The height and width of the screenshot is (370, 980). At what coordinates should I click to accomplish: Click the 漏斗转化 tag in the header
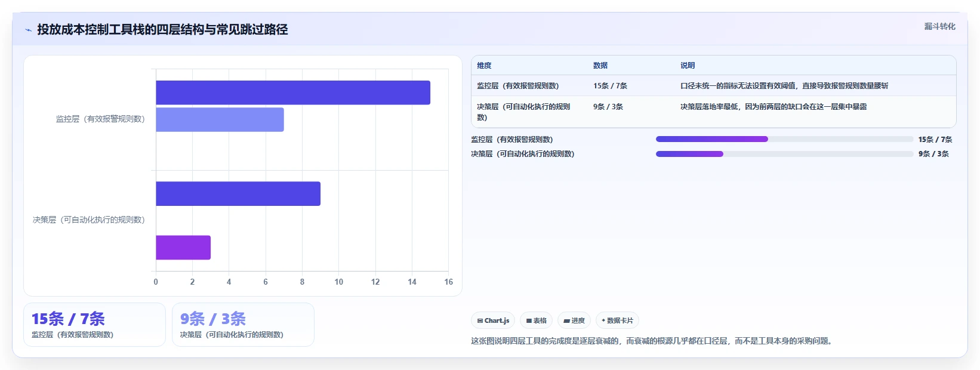[x=939, y=26]
